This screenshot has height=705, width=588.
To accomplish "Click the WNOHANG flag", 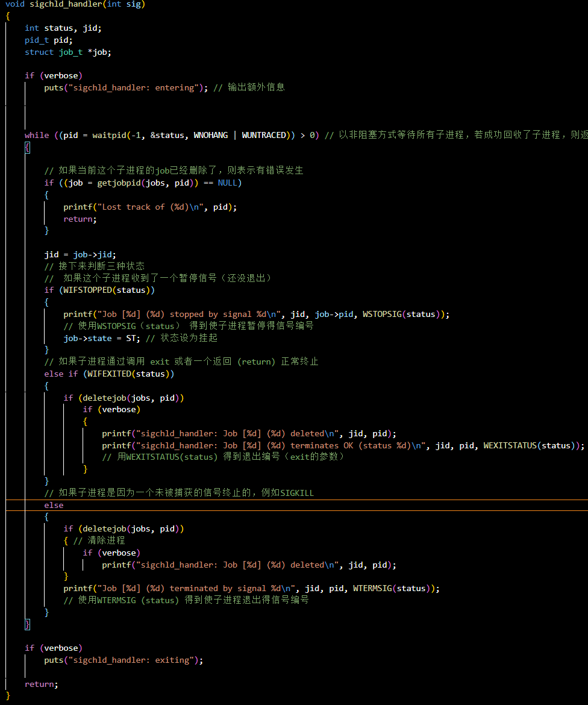I will coord(210,136).
